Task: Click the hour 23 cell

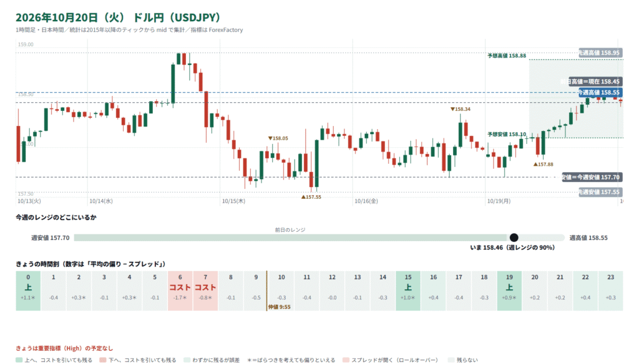Action: [x=610, y=290]
